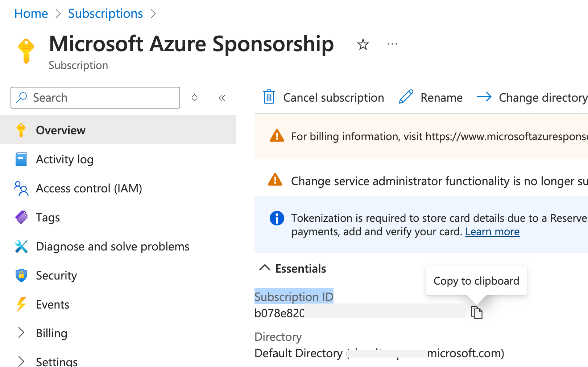Click the favorite star icon

pyautogui.click(x=363, y=45)
